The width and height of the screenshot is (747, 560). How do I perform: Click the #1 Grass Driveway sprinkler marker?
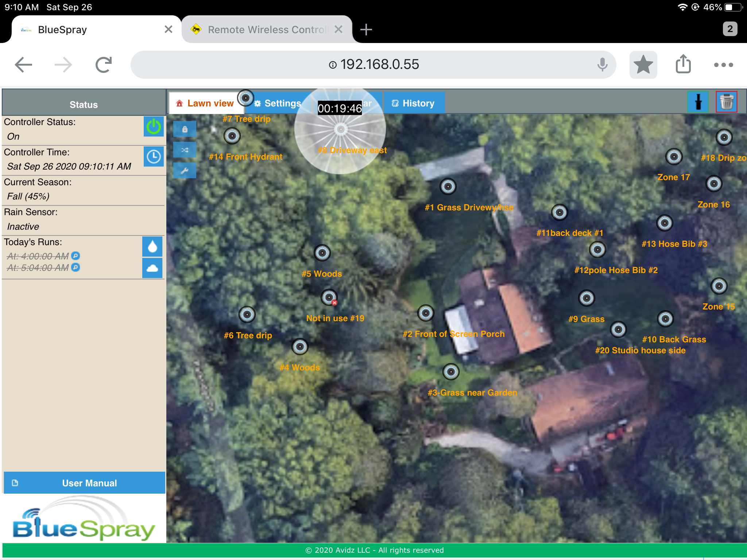pyautogui.click(x=448, y=187)
